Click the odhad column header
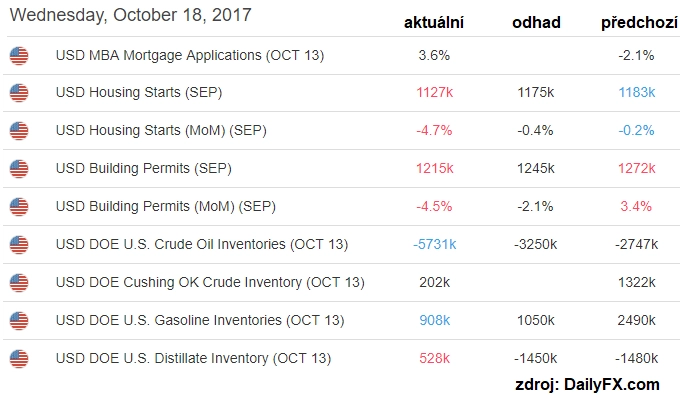This screenshot has height=398, width=687. (x=536, y=22)
